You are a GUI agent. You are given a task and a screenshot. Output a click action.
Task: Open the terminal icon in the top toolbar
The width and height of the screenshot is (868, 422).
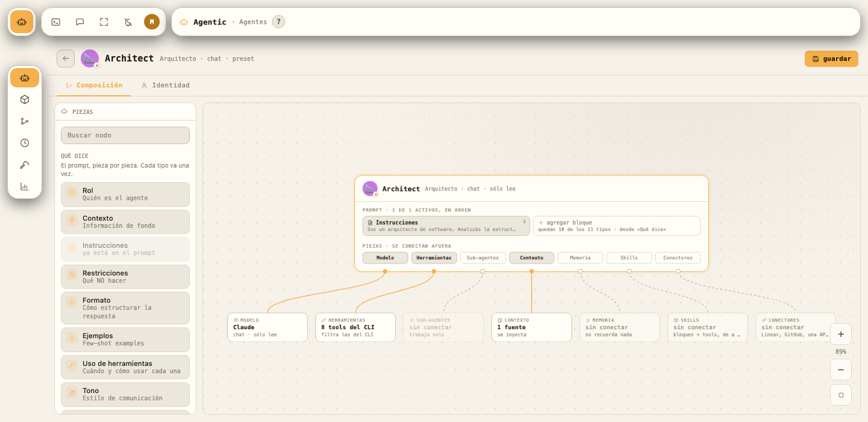[x=55, y=22]
